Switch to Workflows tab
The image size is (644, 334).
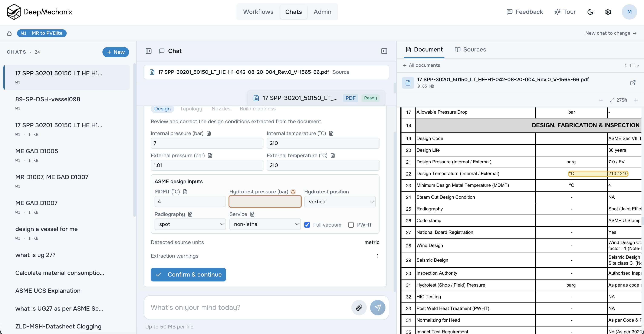click(x=258, y=12)
